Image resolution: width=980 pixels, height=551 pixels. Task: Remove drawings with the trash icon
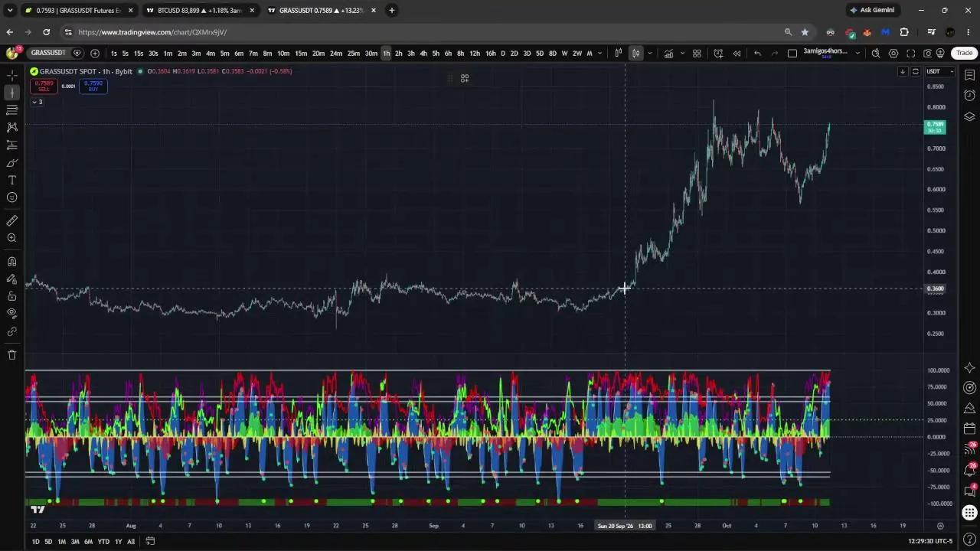[11, 354]
